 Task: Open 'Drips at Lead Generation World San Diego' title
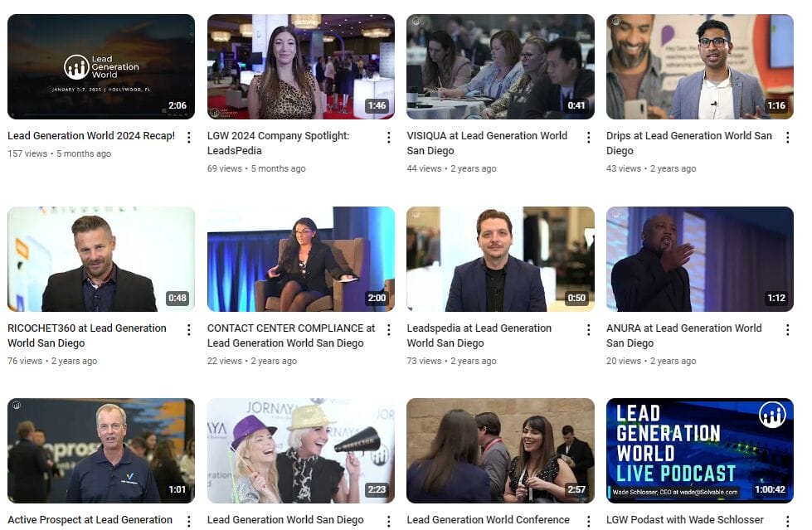pos(688,143)
